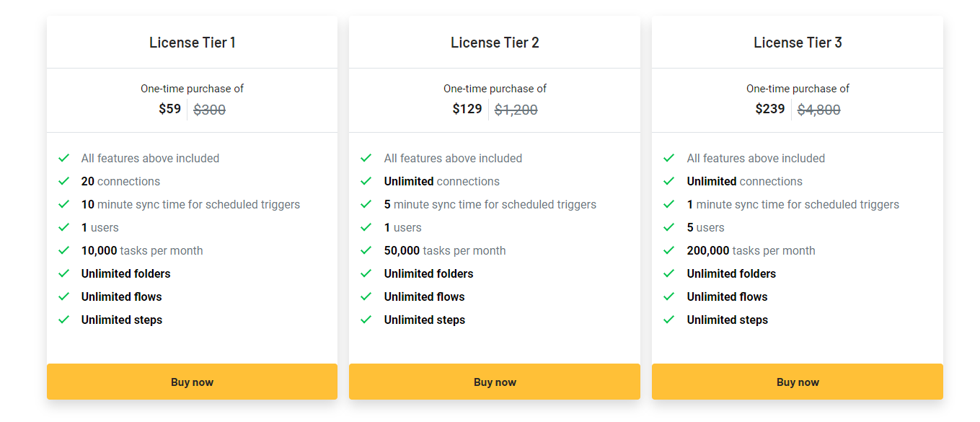Image resolution: width=980 pixels, height=422 pixels.
Task: Click checkmark next to 200,000 tasks per month
Action: pyautogui.click(x=669, y=250)
